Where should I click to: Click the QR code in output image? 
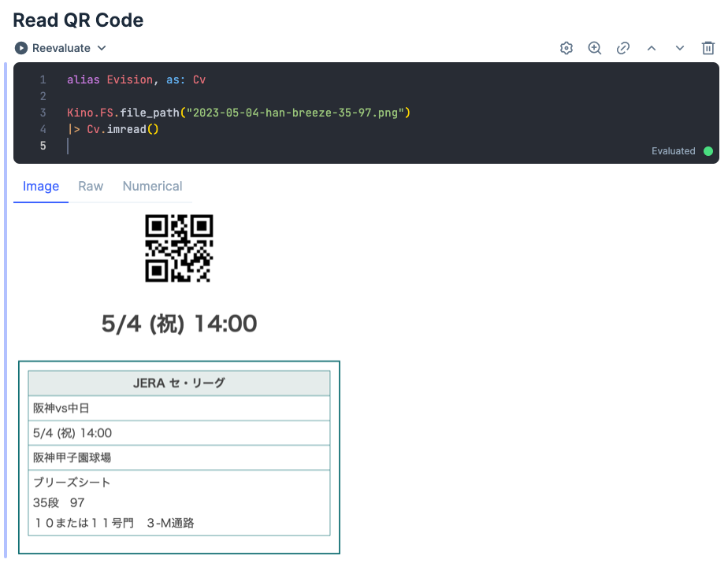tap(179, 248)
